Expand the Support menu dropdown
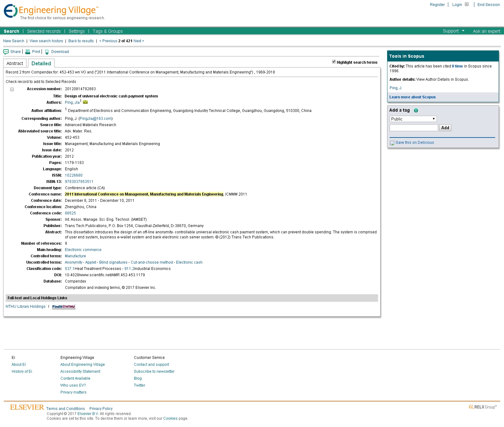The image size is (504, 427). pos(454,31)
